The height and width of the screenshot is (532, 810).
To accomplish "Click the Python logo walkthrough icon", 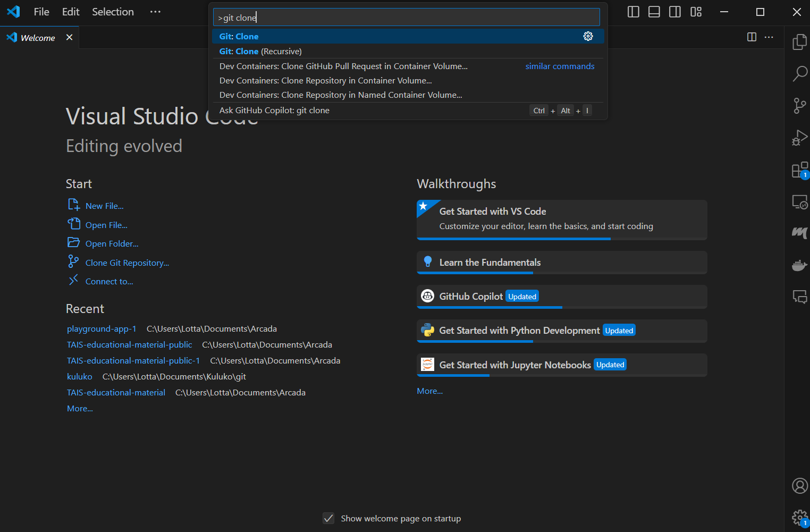I will [427, 330].
